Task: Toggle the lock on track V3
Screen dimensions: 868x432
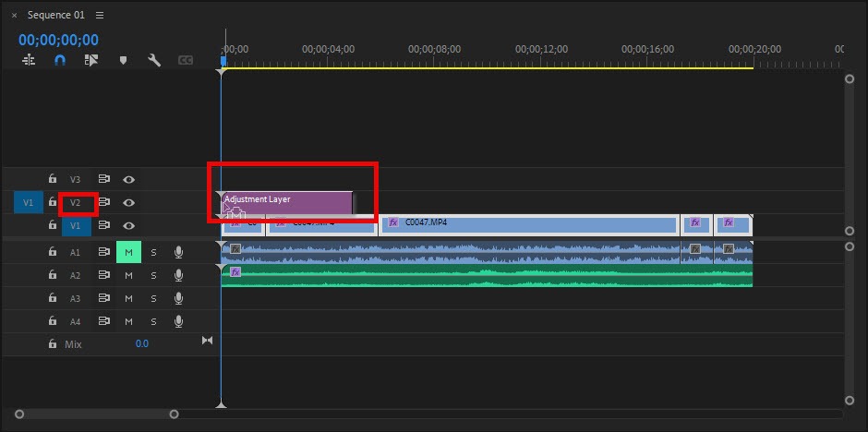Action: [52, 179]
